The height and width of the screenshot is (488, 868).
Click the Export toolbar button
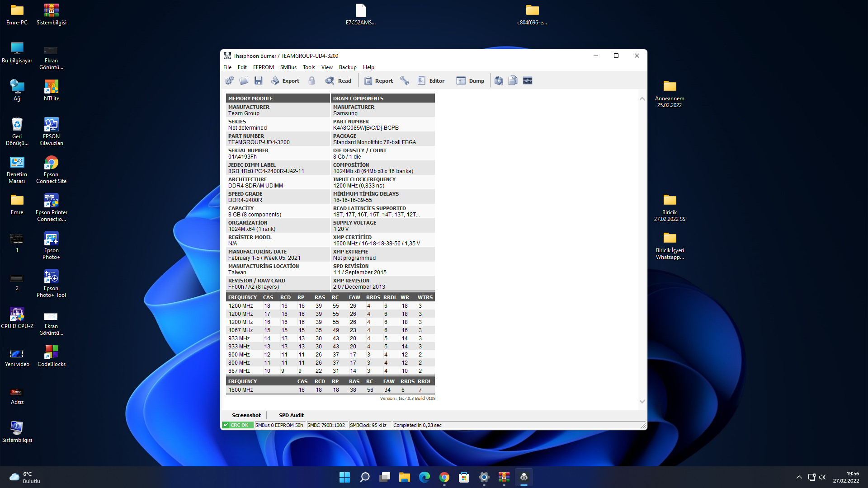tap(285, 81)
